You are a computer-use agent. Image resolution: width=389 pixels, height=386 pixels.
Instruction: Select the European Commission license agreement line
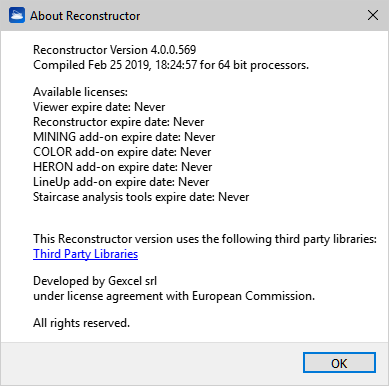(174, 296)
